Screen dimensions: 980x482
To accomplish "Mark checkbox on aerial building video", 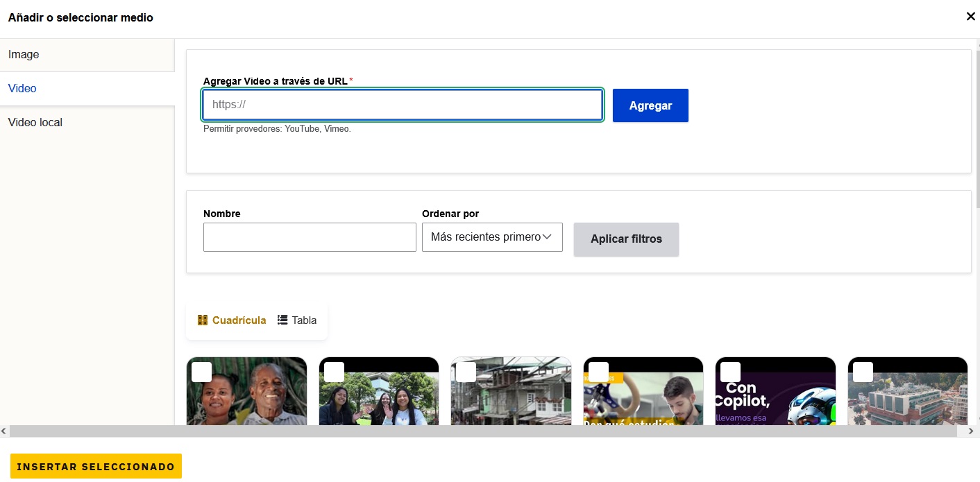I will (x=863, y=372).
